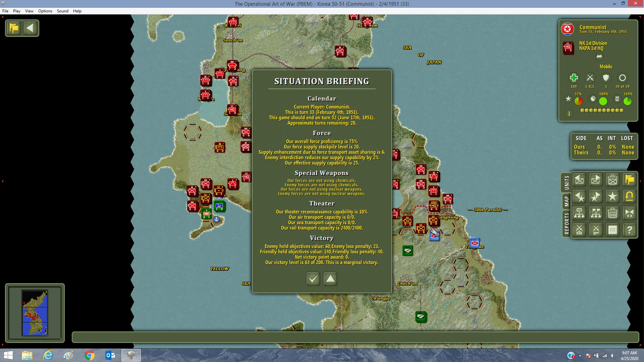Click the 57% proficiency pie indicator
The image size is (644, 362).
[579, 101]
